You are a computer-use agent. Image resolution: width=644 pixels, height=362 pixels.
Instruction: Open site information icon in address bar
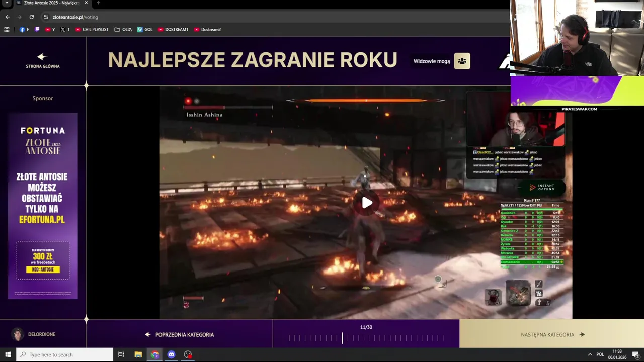click(x=46, y=17)
